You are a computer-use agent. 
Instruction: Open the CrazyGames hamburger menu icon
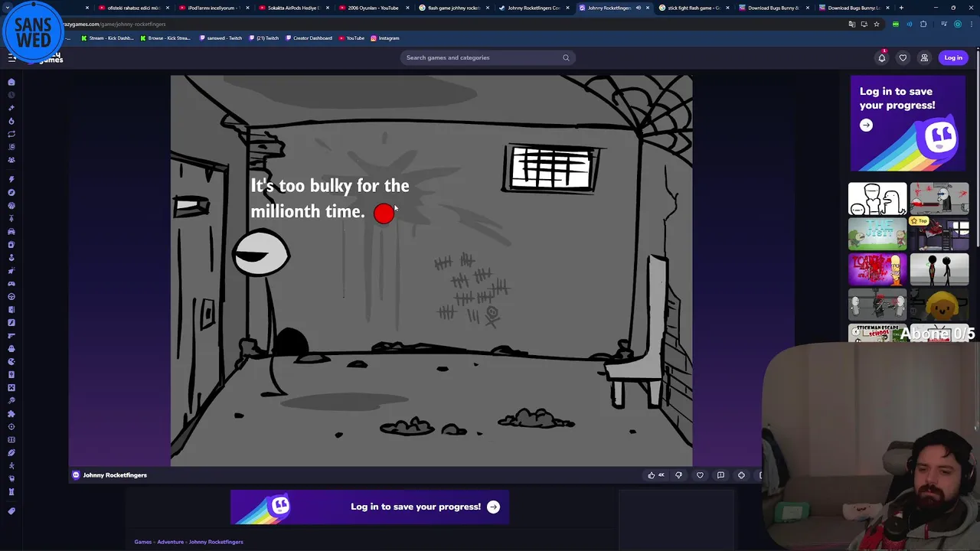11,57
